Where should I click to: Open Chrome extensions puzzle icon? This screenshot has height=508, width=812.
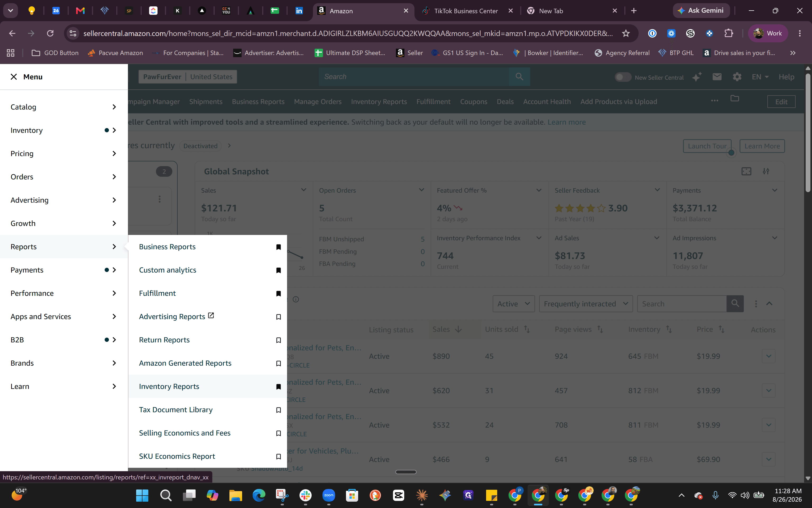tap(728, 33)
